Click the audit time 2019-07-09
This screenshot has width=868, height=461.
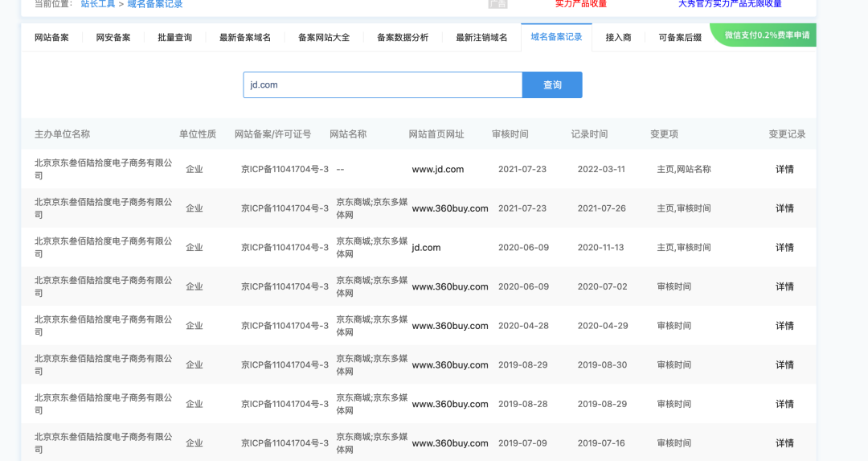click(x=522, y=443)
